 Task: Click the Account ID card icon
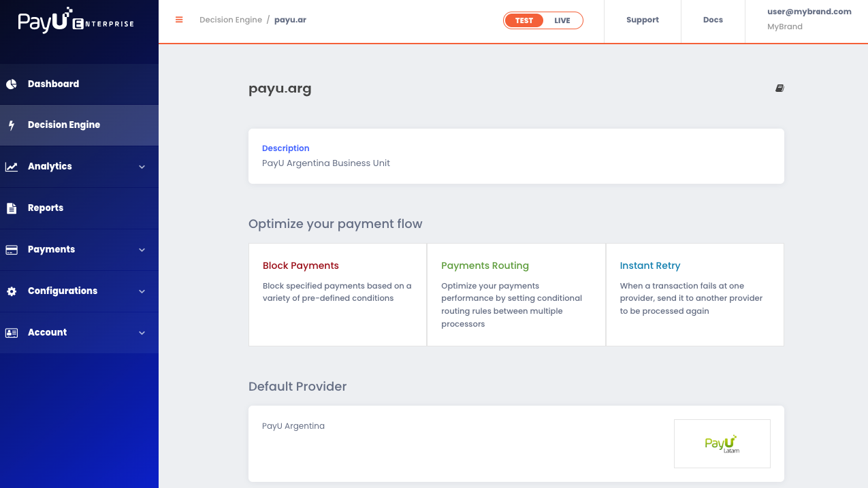[x=12, y=333]
